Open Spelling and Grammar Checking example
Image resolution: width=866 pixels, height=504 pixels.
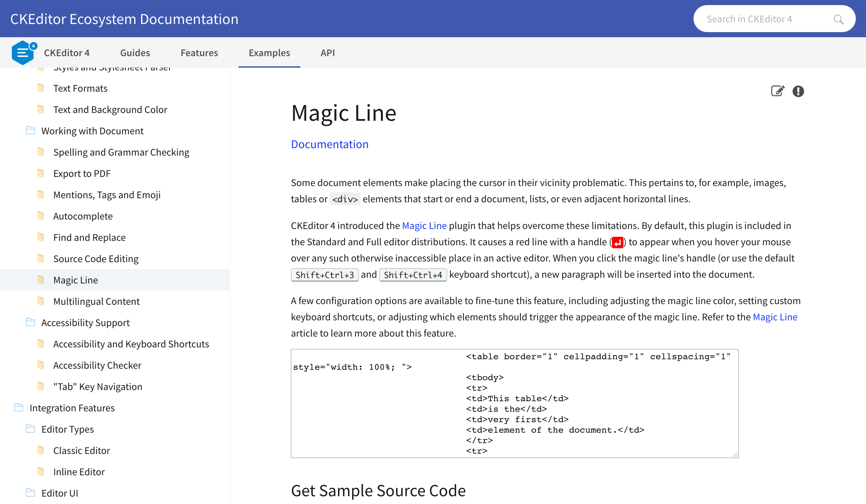point(121,152)
